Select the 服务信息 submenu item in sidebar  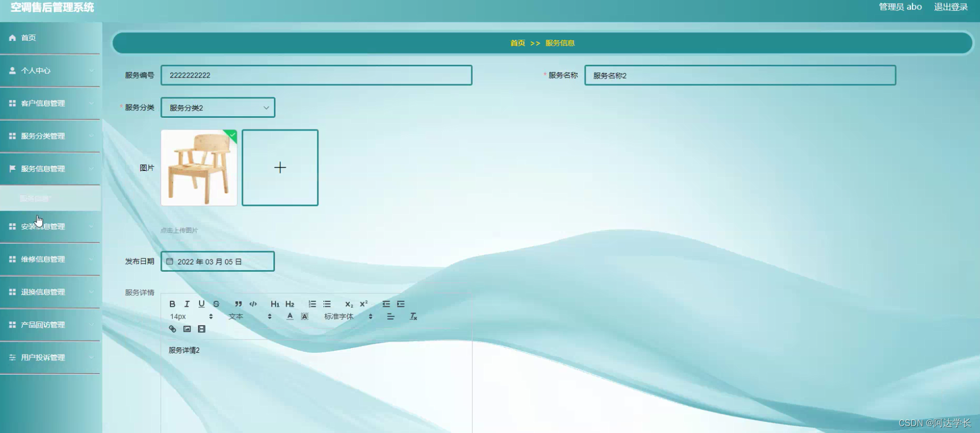[x=50, y=198]
